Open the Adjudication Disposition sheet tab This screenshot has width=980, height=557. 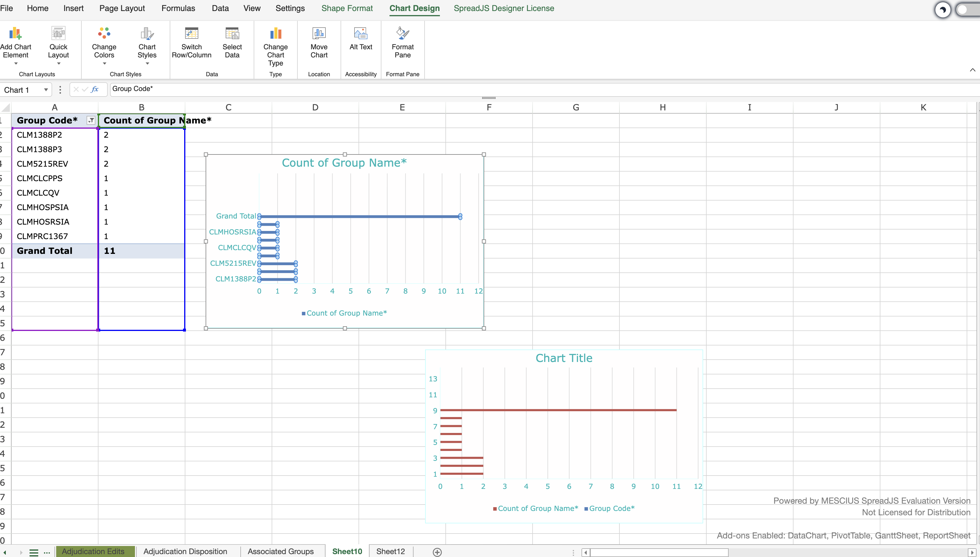click(x=185, y=551)
